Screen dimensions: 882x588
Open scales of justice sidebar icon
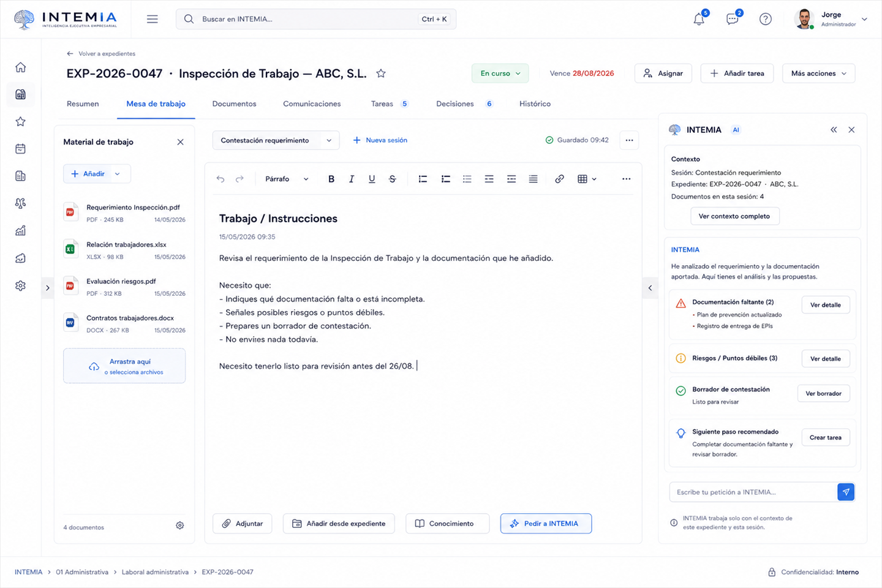point(21,203)
